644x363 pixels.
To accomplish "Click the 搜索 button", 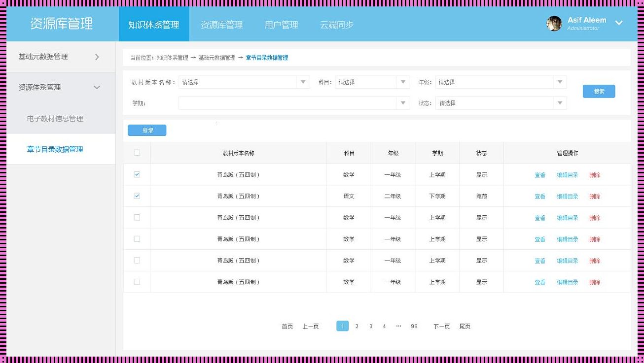I will pyautogui.click(x=599, y=91).
